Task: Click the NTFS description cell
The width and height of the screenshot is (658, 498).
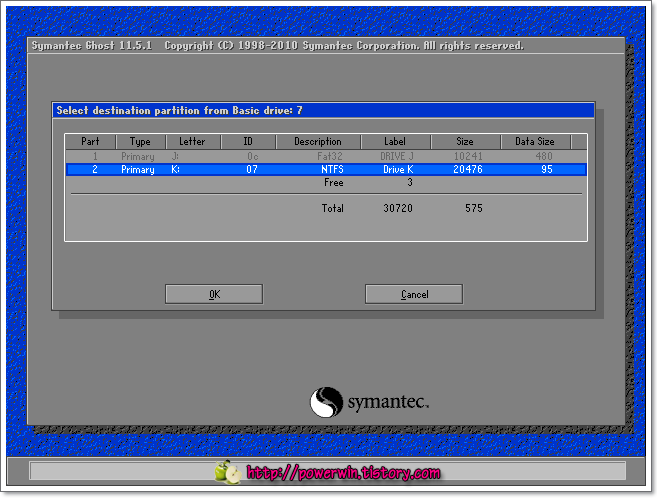Action: pyautogui.click(x=332, y=169)
